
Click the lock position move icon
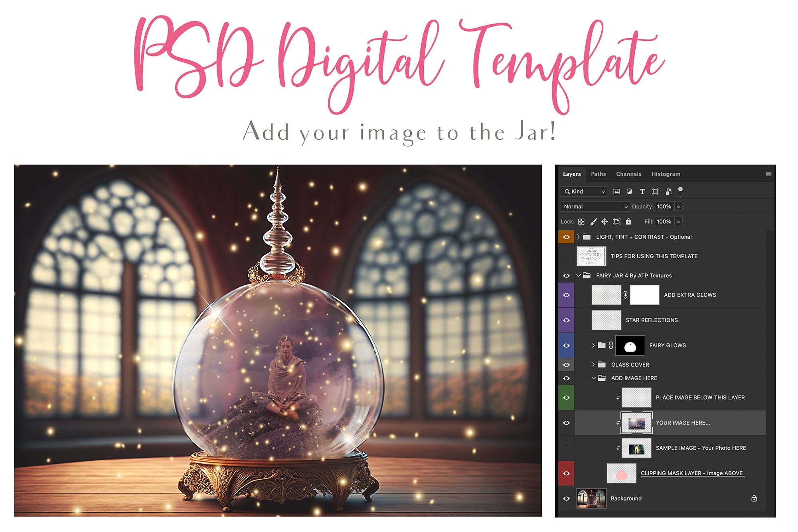[x=604, y=222]
